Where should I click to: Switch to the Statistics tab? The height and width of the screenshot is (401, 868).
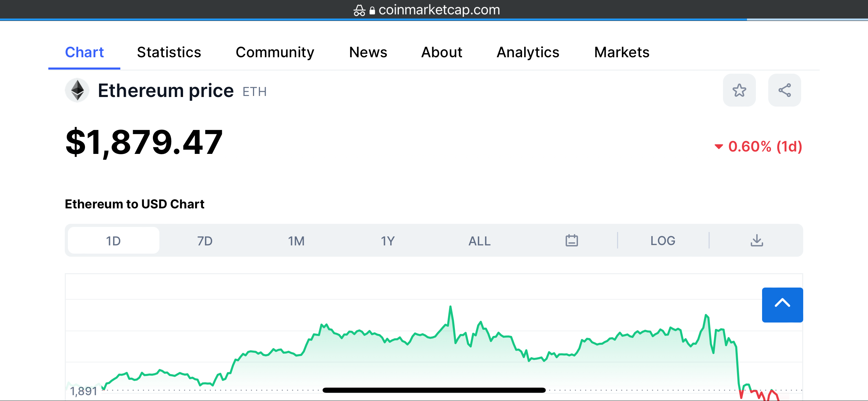click(x=169, y=52)
